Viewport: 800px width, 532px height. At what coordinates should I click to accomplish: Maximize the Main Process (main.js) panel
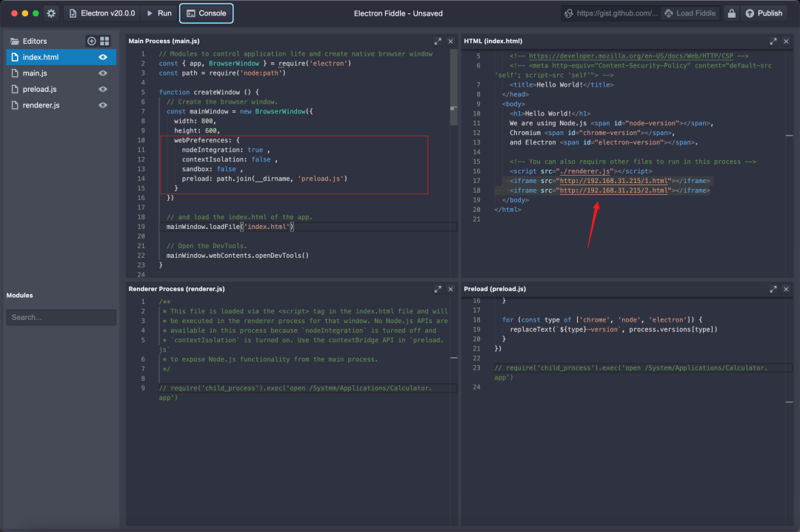[x=437, y=41]
